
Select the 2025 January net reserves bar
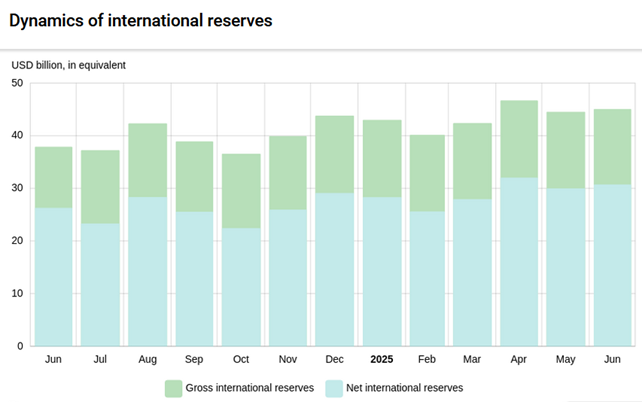[x=380, y=272]
